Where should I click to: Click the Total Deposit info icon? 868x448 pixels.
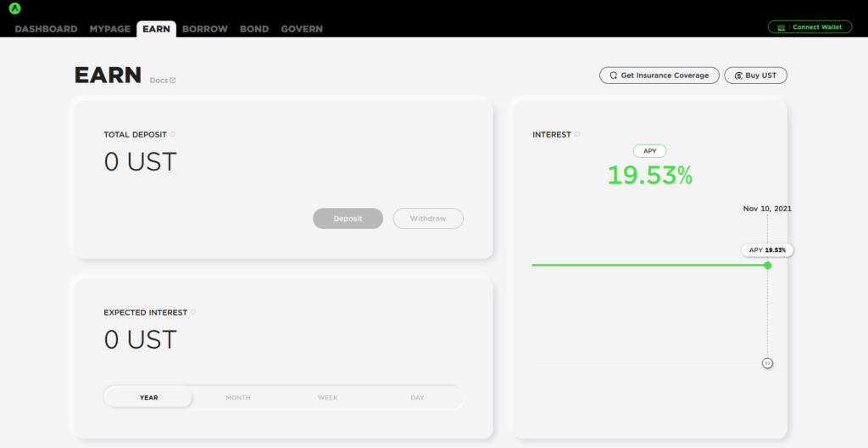coord(173,134)
